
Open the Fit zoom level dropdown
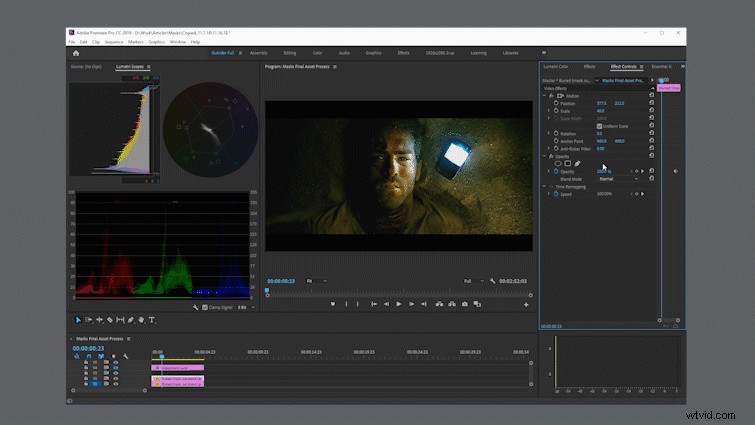[317, 281]
